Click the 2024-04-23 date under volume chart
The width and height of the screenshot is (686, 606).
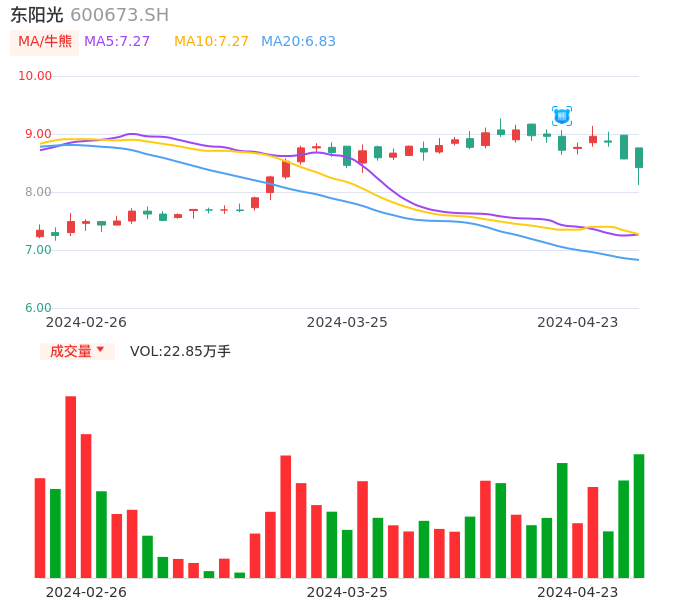577,592
